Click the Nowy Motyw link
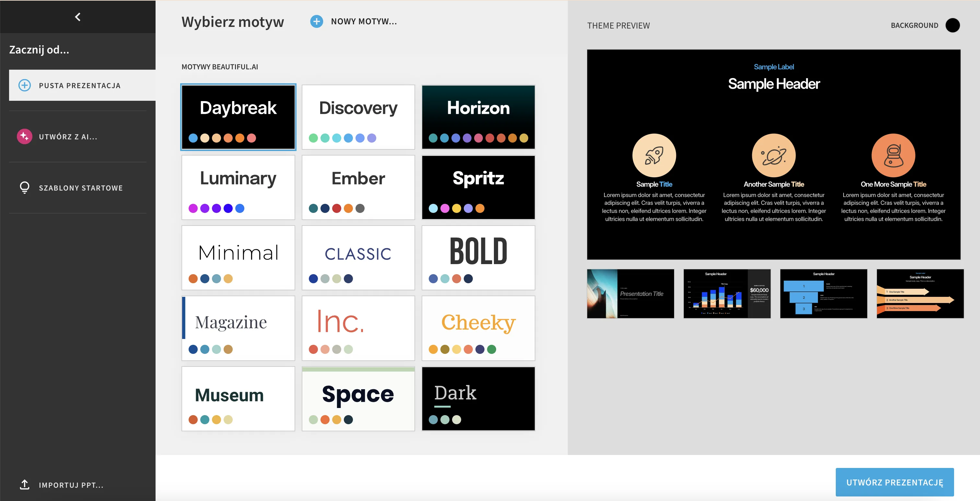 point(363,22)
